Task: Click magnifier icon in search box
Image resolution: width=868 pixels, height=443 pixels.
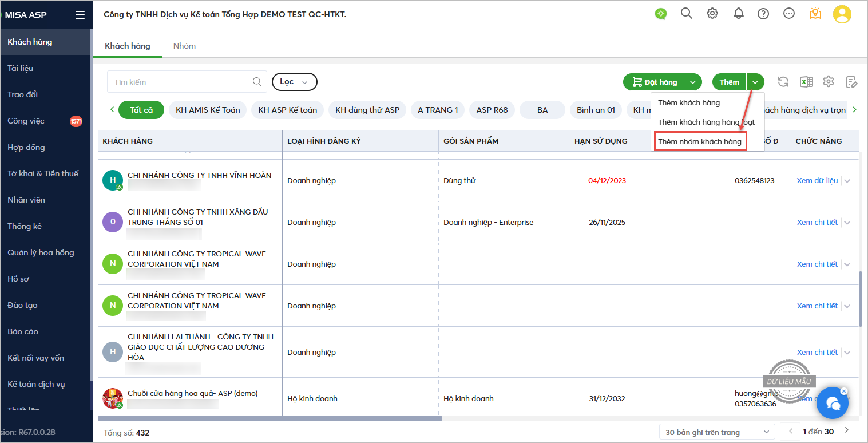Action: [x=257, y=82]
